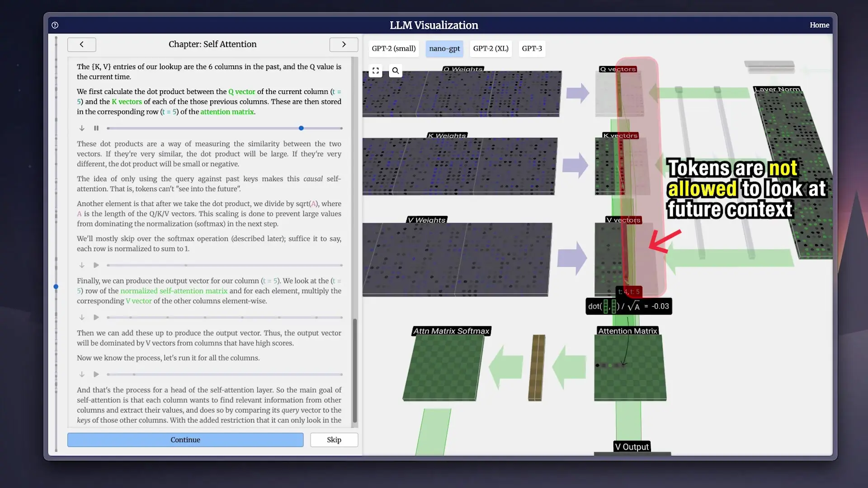Open the Home link

(819, 25)
